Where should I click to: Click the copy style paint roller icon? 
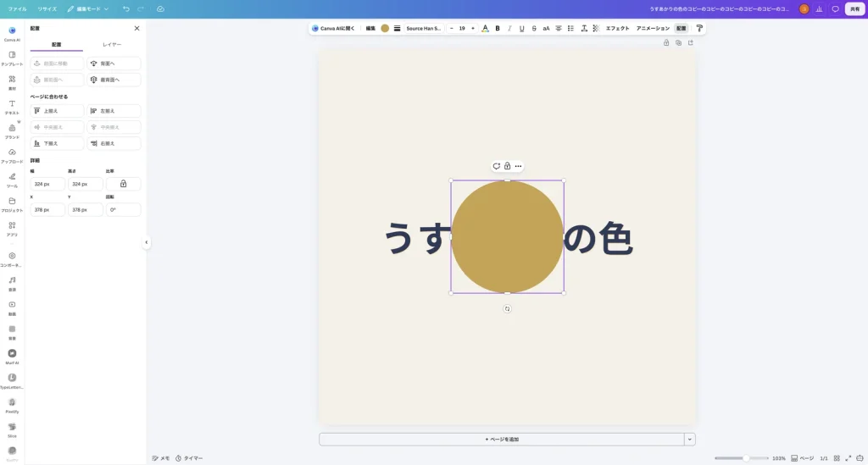pos(699,28)
